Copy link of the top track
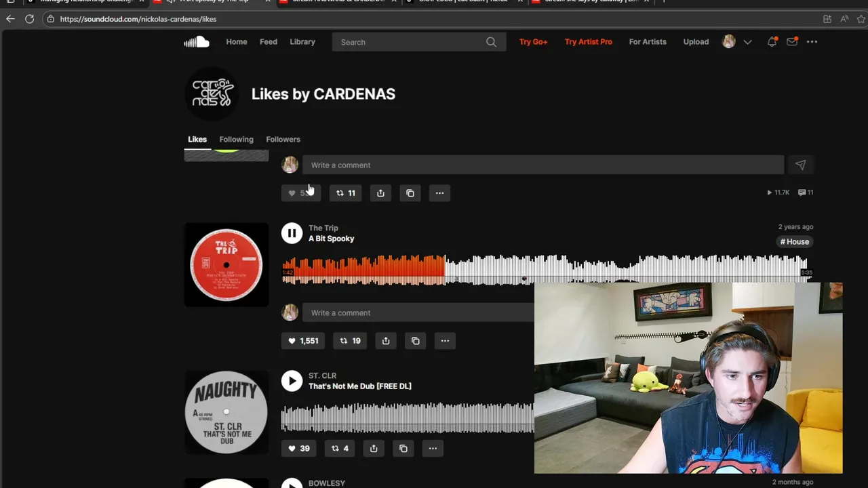 pos(410,193)
